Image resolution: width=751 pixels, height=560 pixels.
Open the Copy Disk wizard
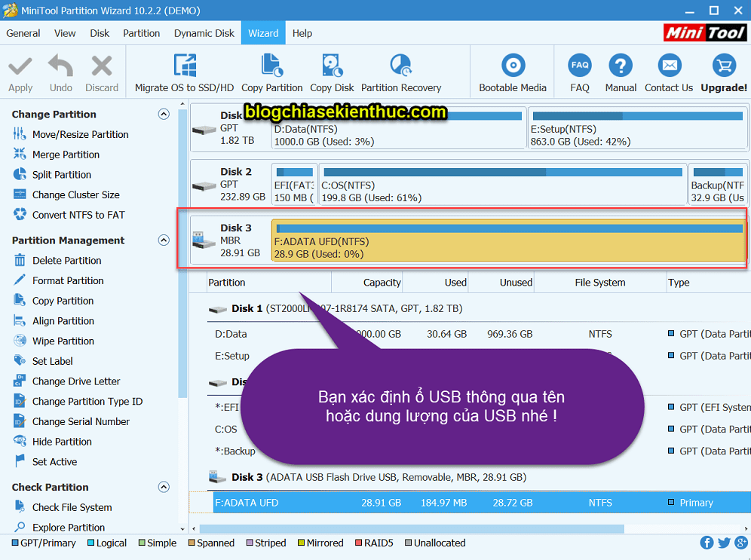click(x=332, y=73)
